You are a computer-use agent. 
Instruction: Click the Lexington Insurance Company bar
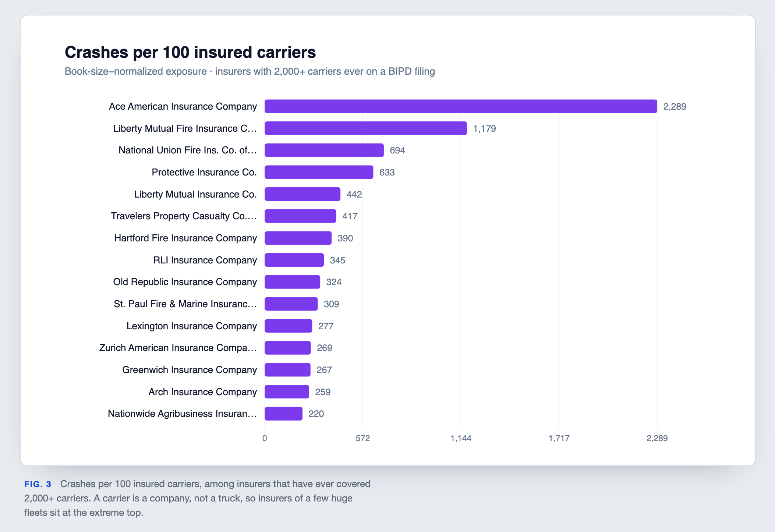click(289, 326)
